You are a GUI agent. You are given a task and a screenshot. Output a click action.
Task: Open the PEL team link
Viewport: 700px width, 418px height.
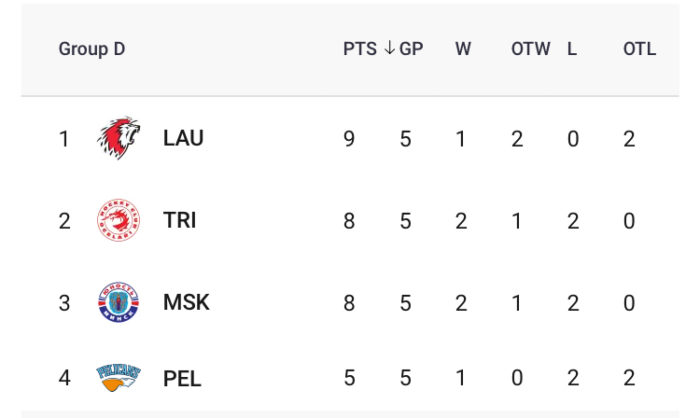pos(182,379)
